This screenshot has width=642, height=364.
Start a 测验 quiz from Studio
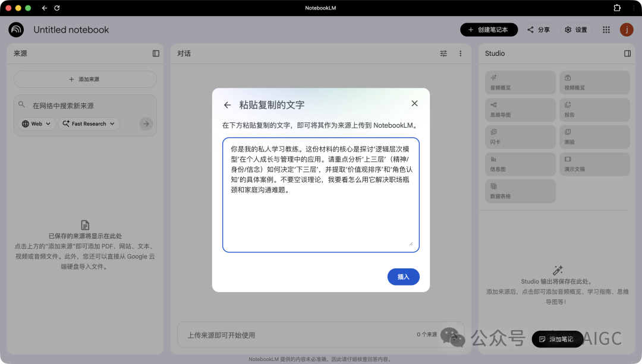(x=594, y=137)
